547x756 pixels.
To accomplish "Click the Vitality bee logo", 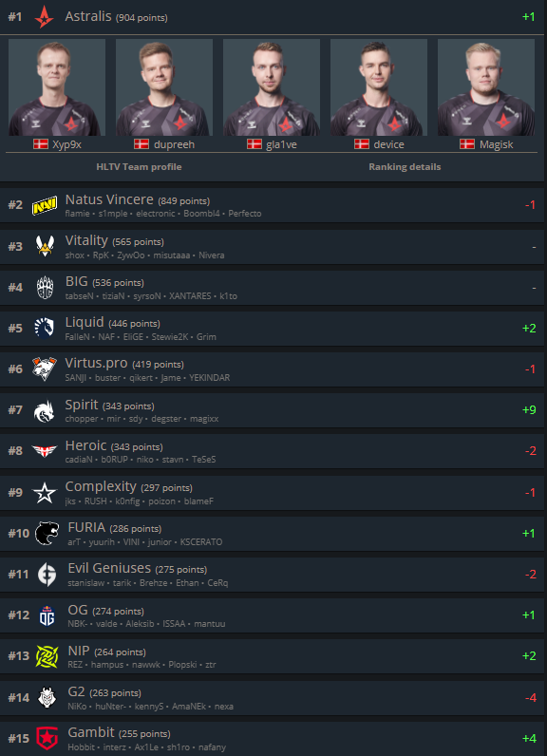I will (45, 246).
